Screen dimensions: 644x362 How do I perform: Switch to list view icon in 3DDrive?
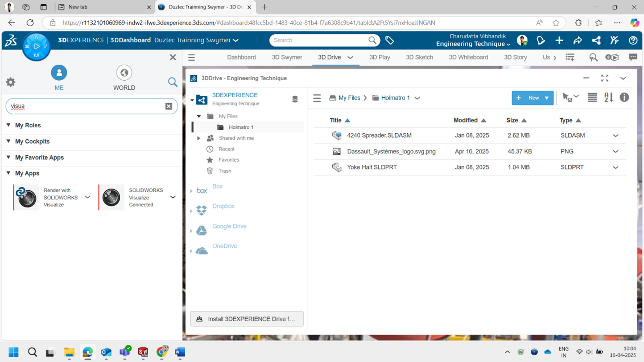[x=592, y=98]
